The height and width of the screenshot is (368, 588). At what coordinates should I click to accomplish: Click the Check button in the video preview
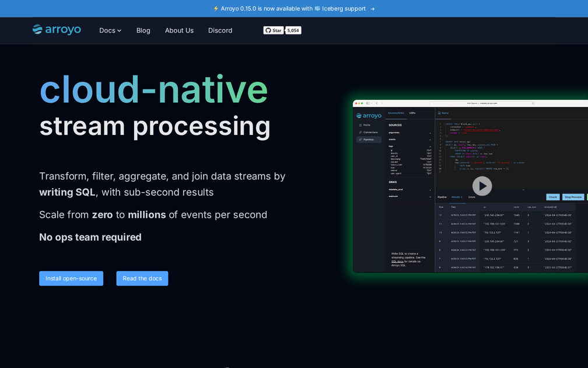click(553, 197)
